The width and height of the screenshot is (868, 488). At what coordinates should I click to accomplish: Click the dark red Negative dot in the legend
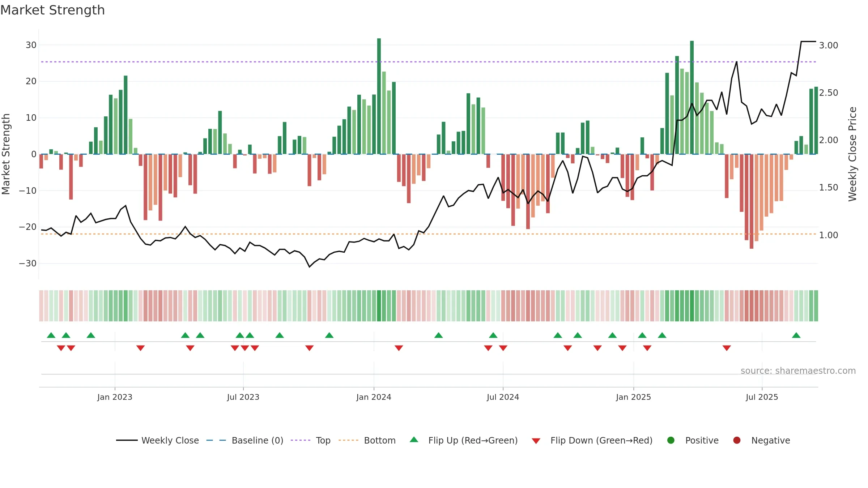pos(737,440)
